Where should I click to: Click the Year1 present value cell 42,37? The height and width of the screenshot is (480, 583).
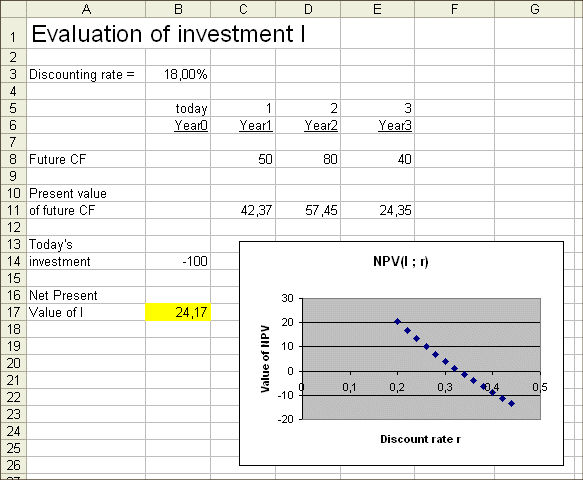pos(243,210)
